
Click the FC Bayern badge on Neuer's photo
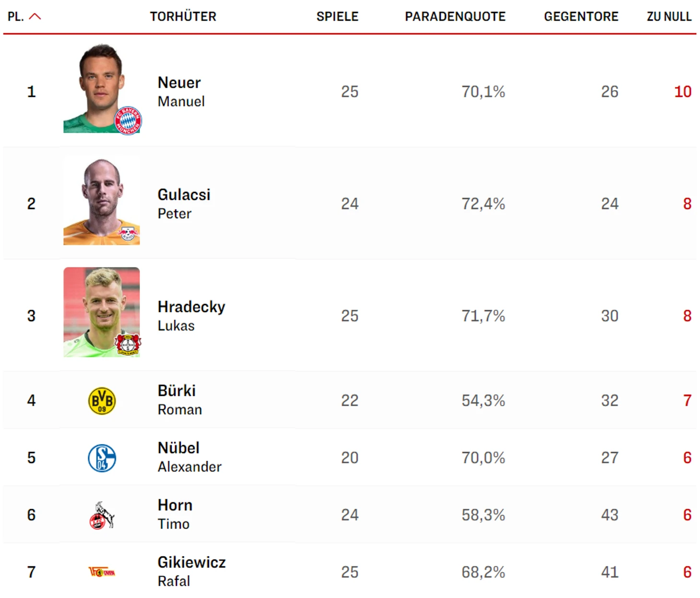point(128,120)
